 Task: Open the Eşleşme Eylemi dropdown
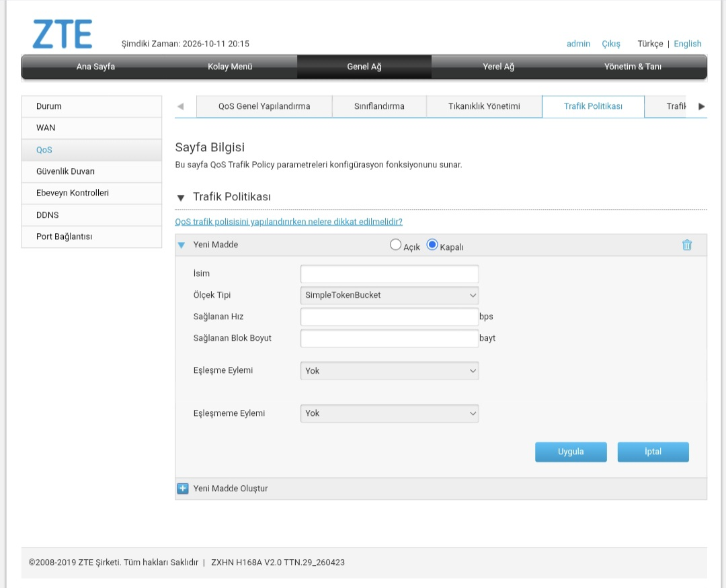[389, 371]
